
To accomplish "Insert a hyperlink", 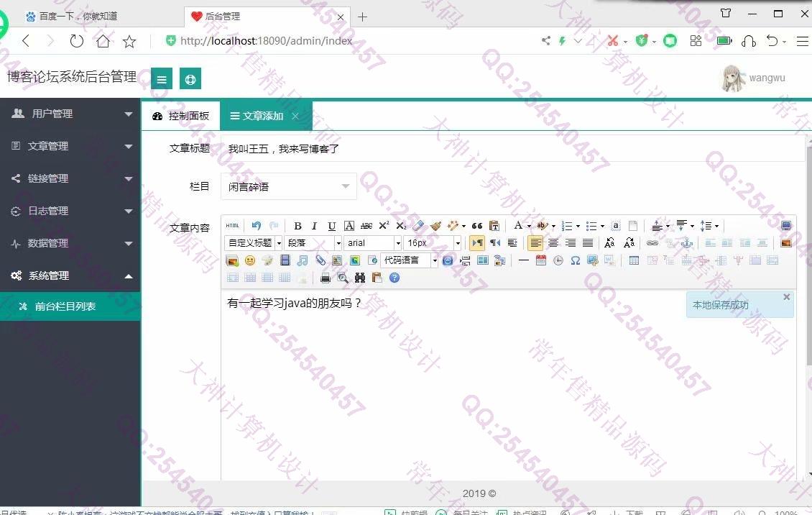I will 652,242.
